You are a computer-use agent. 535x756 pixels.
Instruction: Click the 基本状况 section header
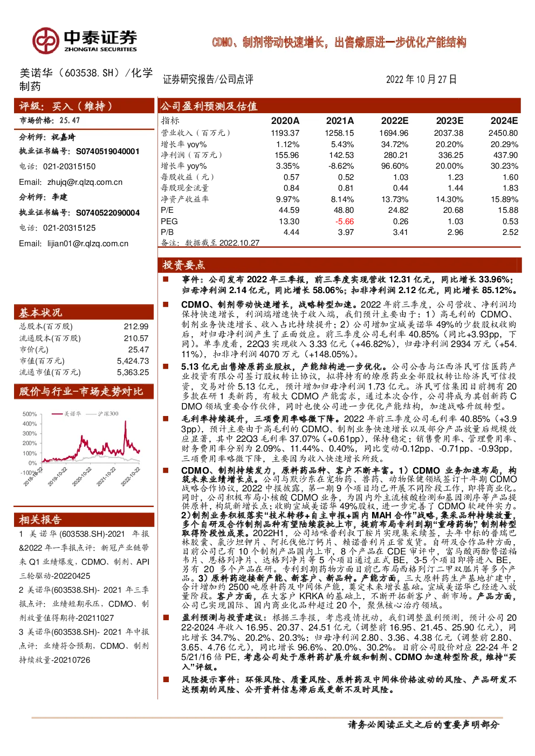coord(83,313)
